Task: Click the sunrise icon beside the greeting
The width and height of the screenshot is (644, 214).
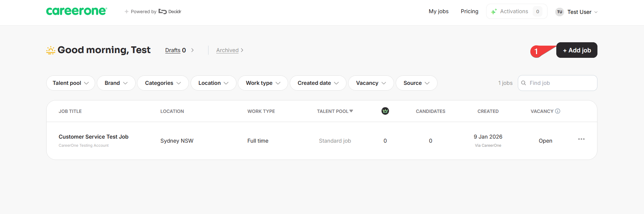Action: click(51, 50)
